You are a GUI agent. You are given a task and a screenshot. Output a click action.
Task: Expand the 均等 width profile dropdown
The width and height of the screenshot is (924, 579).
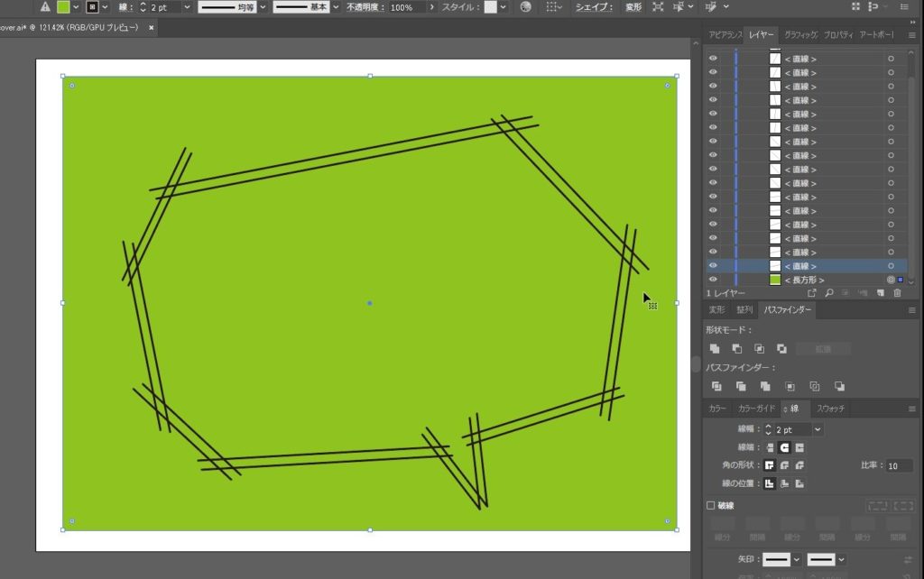pos(262,7)
